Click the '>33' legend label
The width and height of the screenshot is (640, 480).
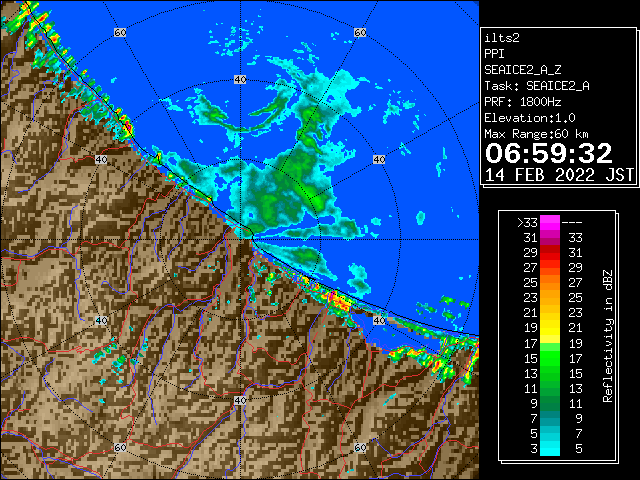pos(527,223)
